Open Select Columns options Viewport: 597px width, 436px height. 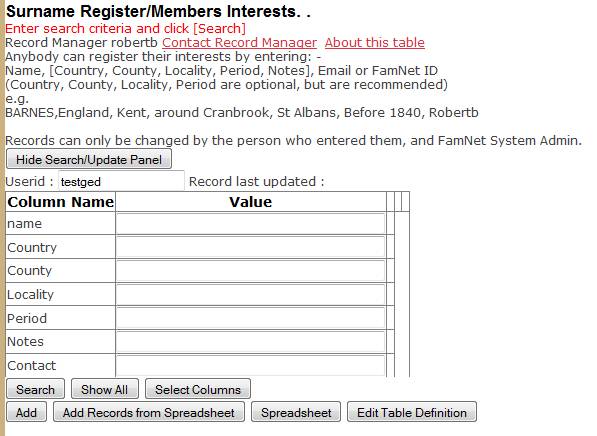click(198, 389)
